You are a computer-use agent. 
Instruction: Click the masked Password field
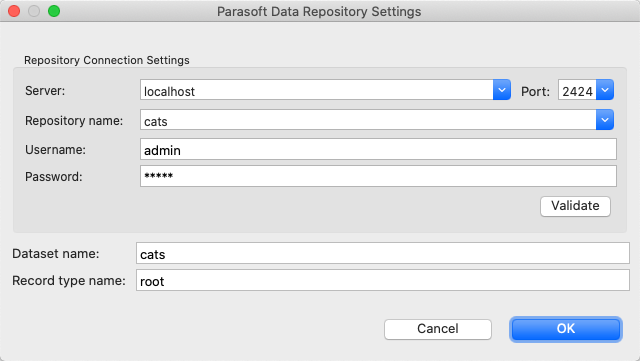(378, 176)
